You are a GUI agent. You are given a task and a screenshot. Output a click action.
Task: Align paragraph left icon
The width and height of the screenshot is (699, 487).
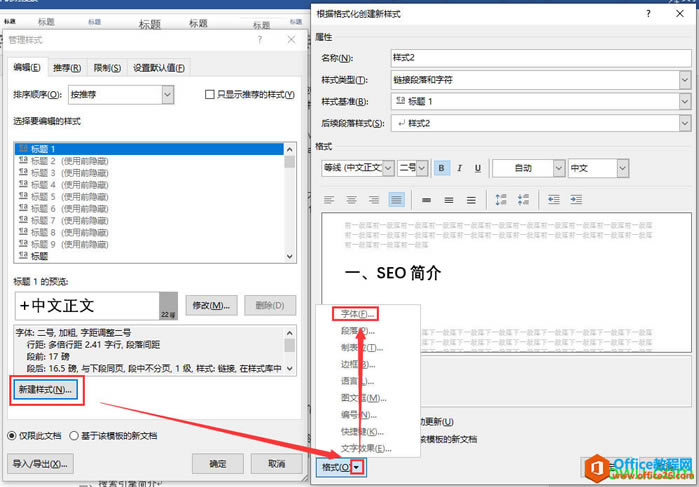329,200
